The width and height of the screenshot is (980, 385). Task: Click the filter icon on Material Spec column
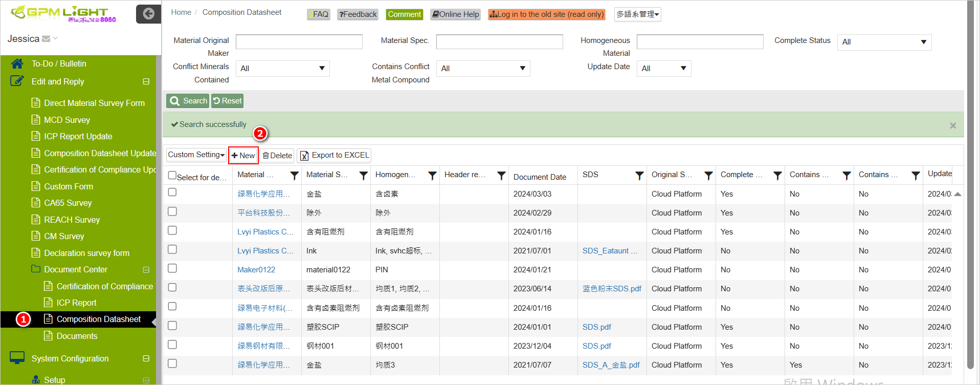pyautogui.click(x=364, y=176)
